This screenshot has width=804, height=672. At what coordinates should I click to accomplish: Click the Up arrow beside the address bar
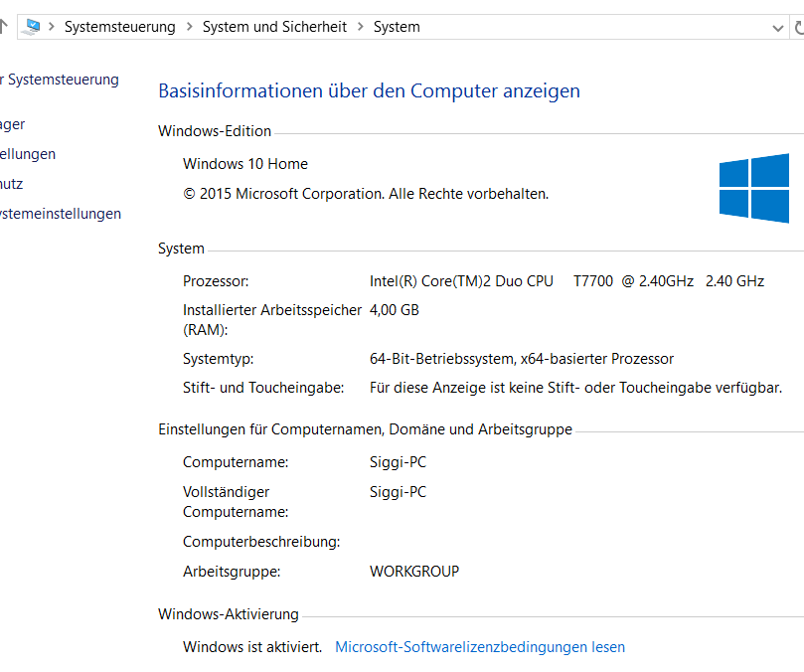4,27
